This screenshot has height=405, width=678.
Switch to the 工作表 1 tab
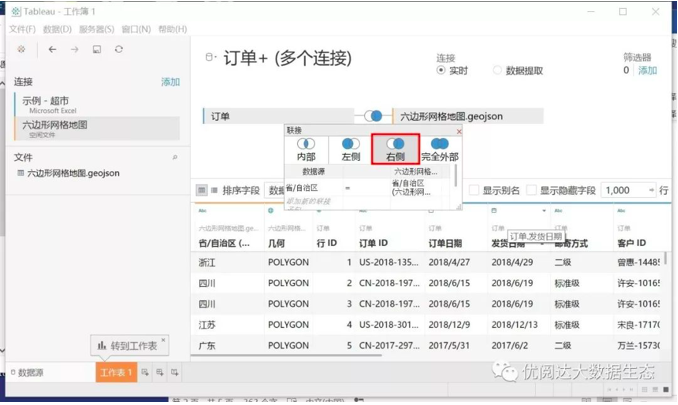116,372
